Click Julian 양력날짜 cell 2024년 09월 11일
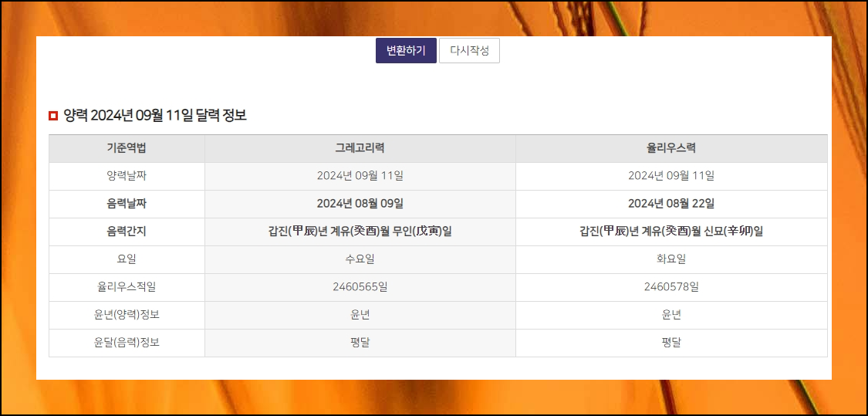This screenshot has width=868, height=416. click(671, 176)
